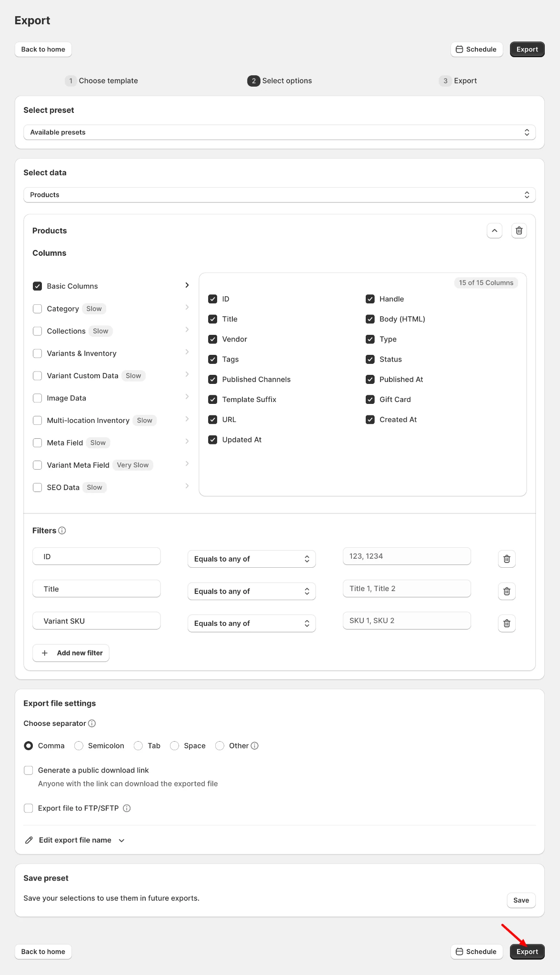Check the Image Data checkbox

click(x=37, y=398)
